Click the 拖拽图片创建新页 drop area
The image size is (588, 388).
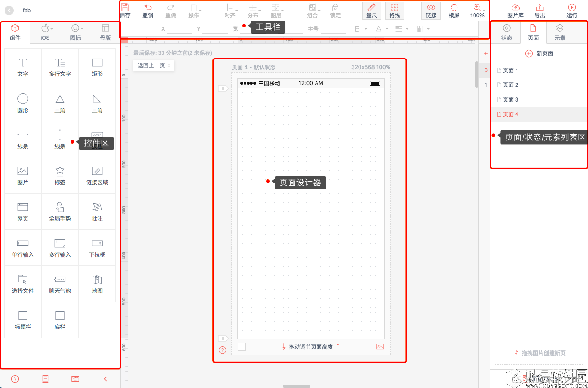539,353
